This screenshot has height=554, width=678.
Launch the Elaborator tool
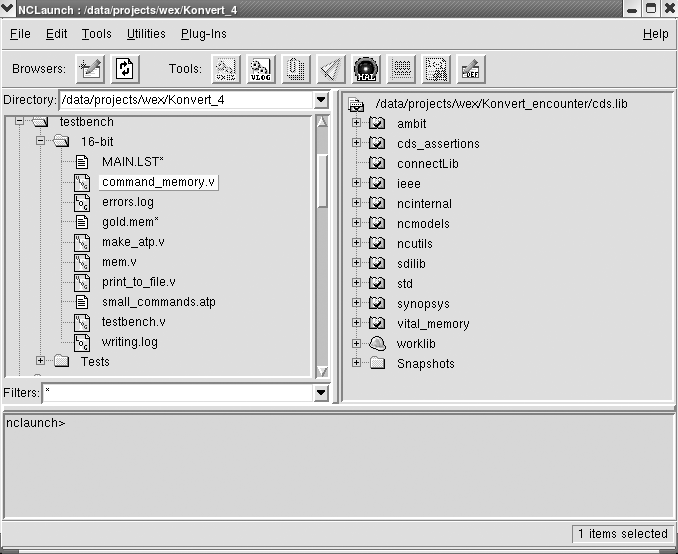296,69
